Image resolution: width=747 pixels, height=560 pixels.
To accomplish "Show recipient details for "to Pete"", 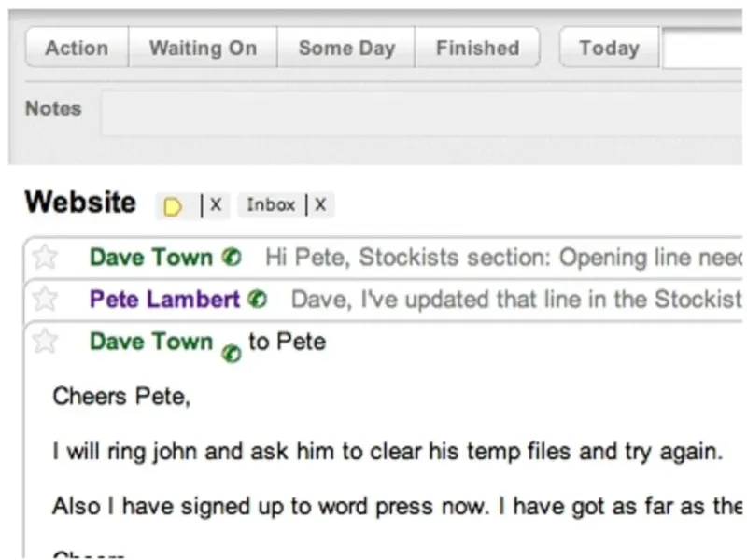I will pyautogui.click(x=288, y=342).
